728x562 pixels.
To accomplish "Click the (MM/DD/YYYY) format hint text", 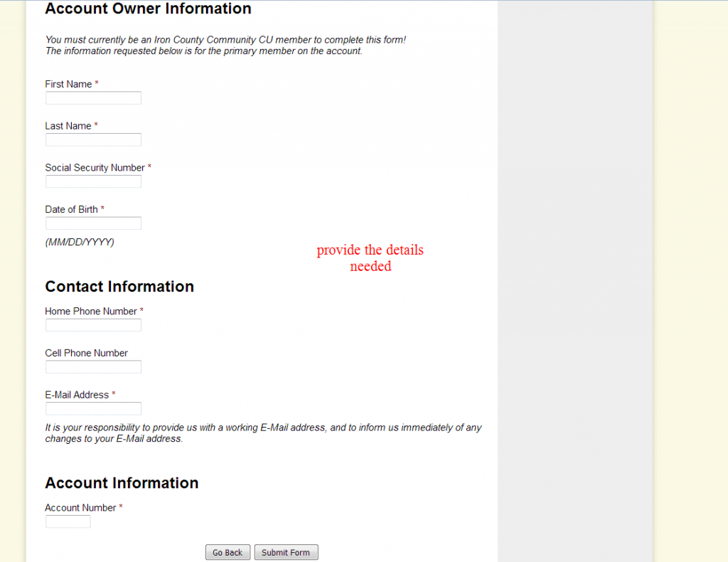I will [80, 242].
